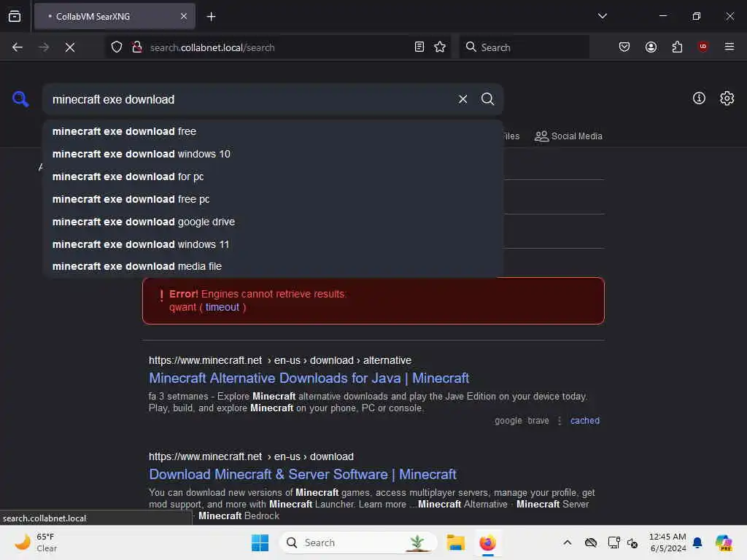Click the minecraft.net en-us download alternative URL

coord(280,360)
